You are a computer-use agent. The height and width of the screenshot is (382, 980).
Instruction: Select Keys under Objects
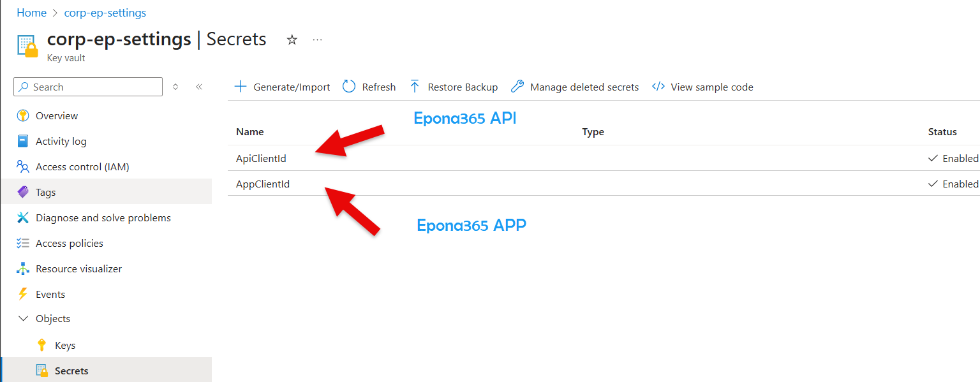click(65, 346)
